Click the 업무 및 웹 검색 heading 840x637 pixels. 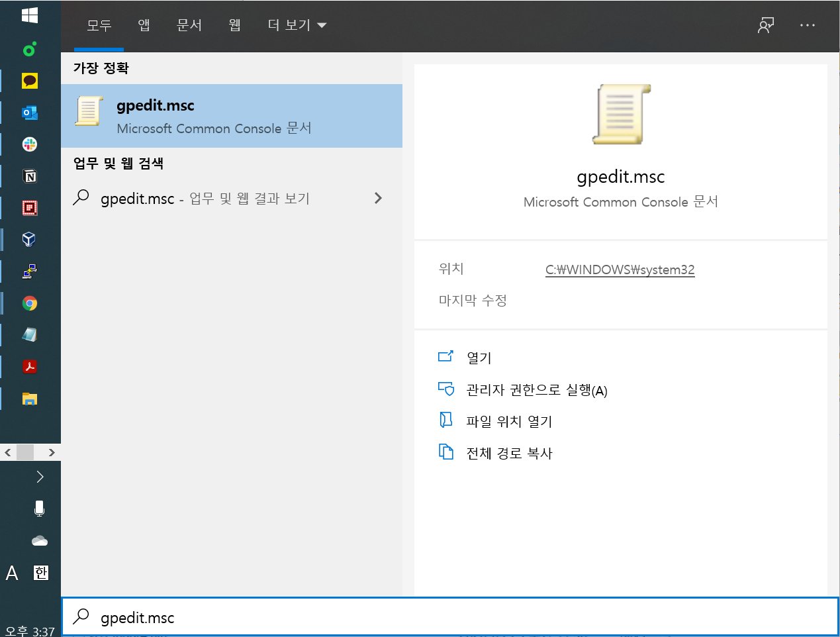click(x=118, y=163)
